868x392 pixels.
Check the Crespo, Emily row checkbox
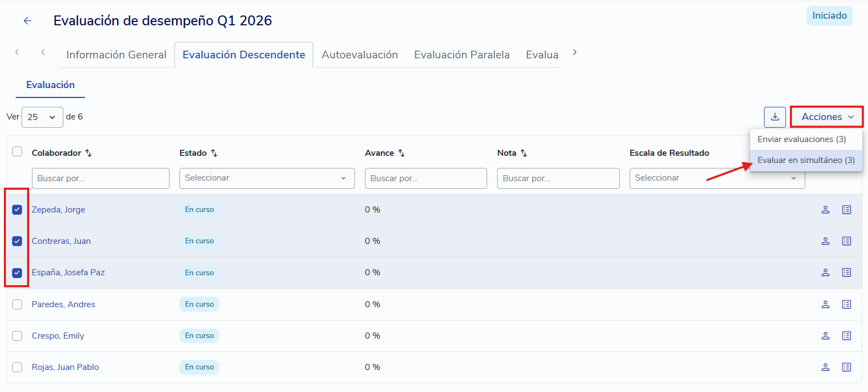pos(17,336)
